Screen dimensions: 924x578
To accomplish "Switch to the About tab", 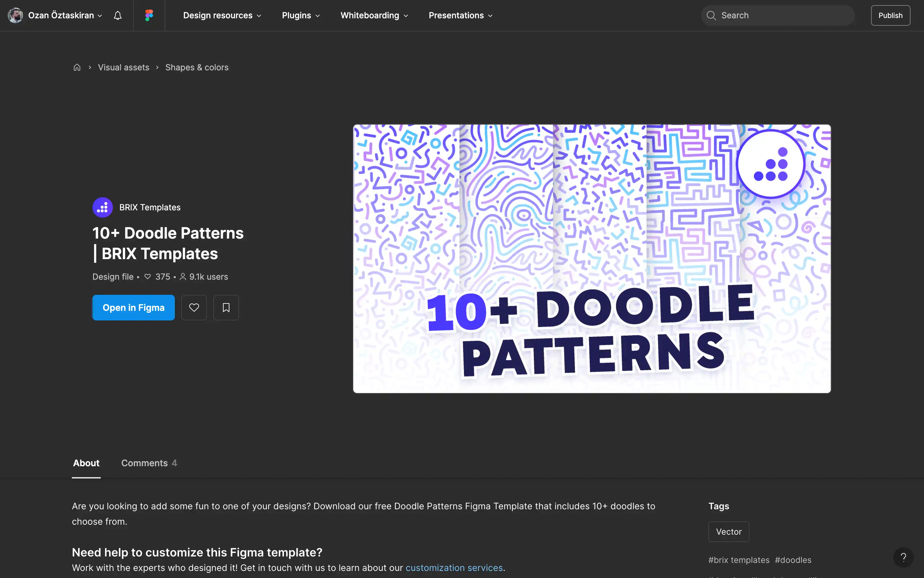I will point(86,463).
